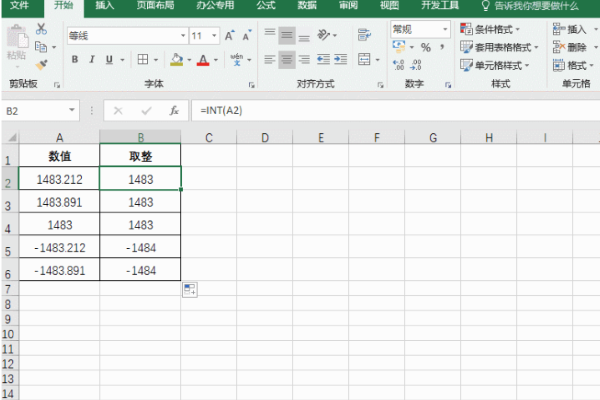600x400 pixels.
Task: Click the insert function fx icon
Action: coord(174,111)
